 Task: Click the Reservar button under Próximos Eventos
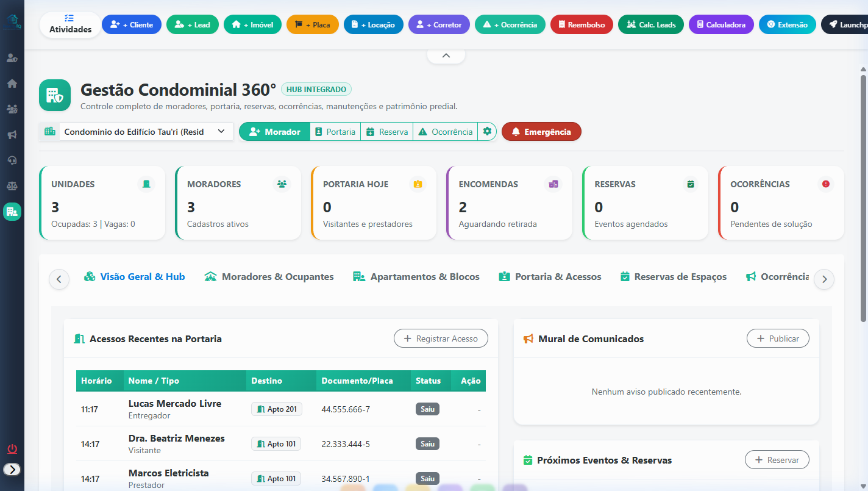(777, 460)
